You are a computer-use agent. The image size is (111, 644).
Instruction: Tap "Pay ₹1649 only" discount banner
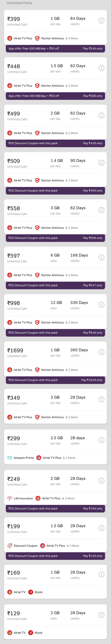coord(91,380)
